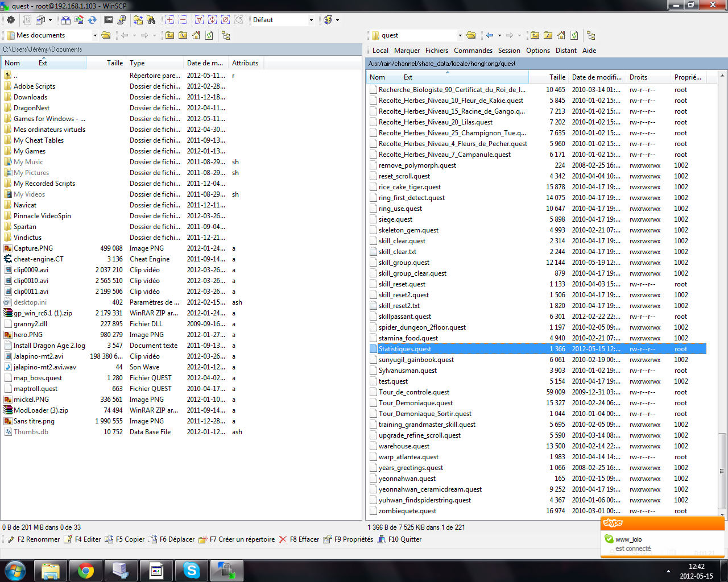Show the remote panel directory tree

click(591, 35)
